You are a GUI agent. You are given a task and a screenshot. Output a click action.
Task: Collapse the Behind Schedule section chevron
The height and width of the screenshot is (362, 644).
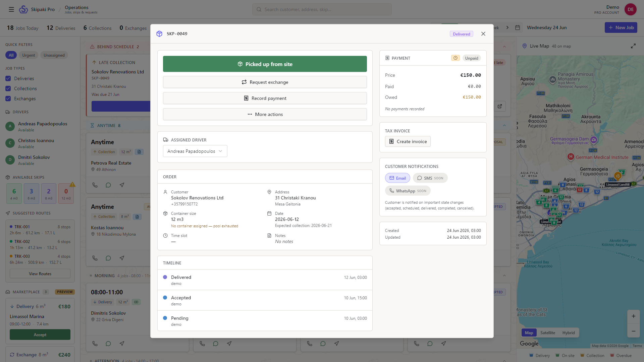pyautogui.click(x=504, y=47)
